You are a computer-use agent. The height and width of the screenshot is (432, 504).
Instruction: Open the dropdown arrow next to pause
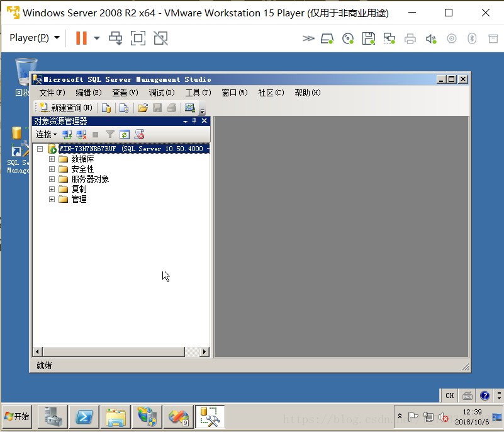tap(97, 38)
